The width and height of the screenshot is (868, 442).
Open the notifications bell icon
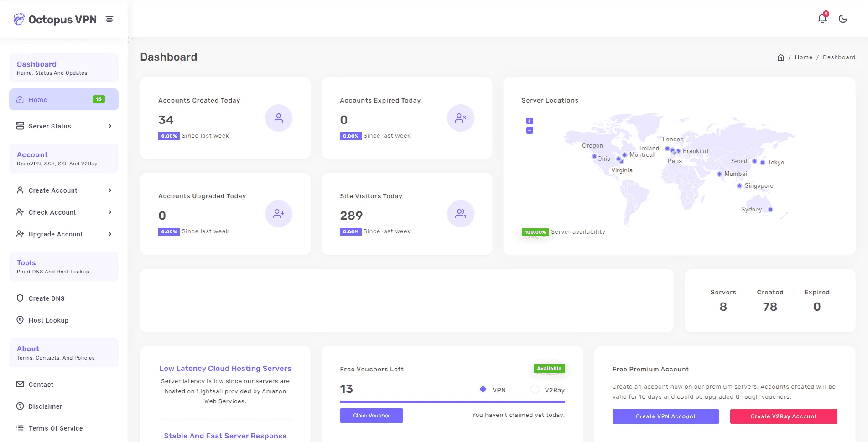(x=822, y=19)
